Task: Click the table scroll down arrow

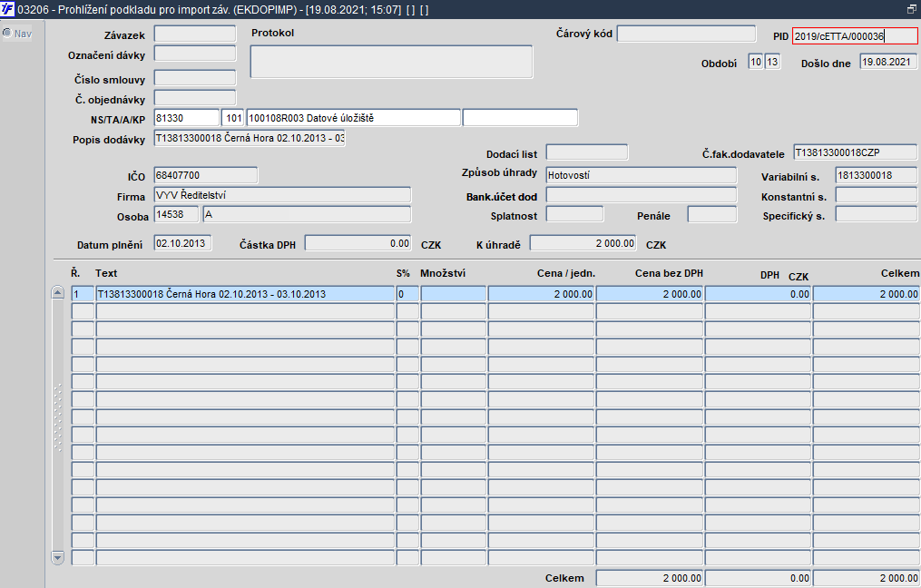Action: tap(57, 557)
